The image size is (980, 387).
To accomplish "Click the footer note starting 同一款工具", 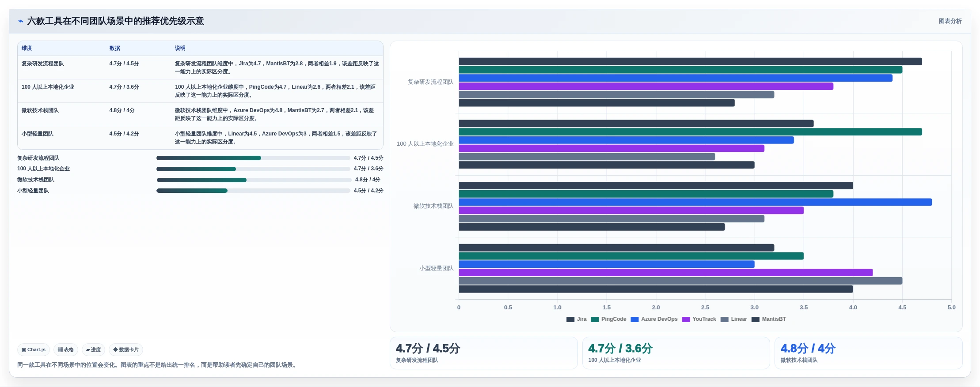I will pos(158,365).
